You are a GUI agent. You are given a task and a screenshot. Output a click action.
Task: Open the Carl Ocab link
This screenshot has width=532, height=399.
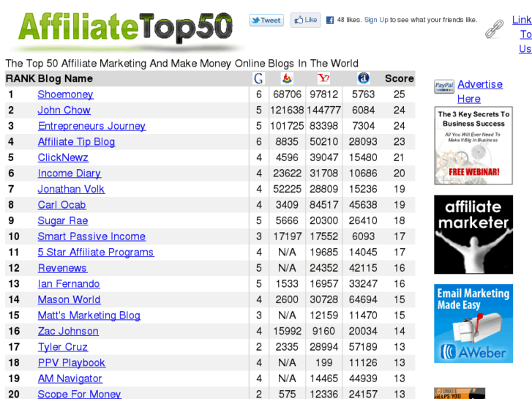pos(61,205)
